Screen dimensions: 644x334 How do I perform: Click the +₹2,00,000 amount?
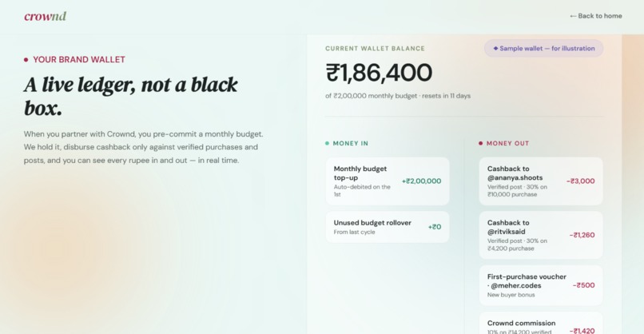coord(421,181)
